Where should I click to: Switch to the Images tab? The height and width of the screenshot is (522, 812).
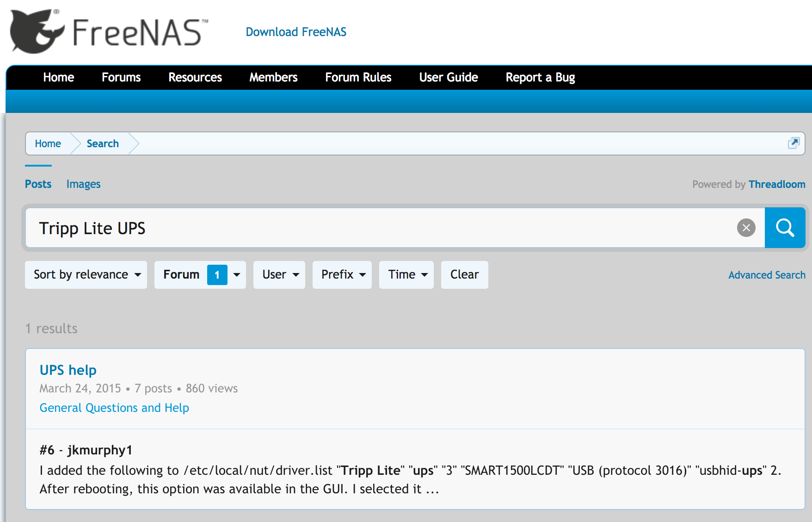[83, 184]
